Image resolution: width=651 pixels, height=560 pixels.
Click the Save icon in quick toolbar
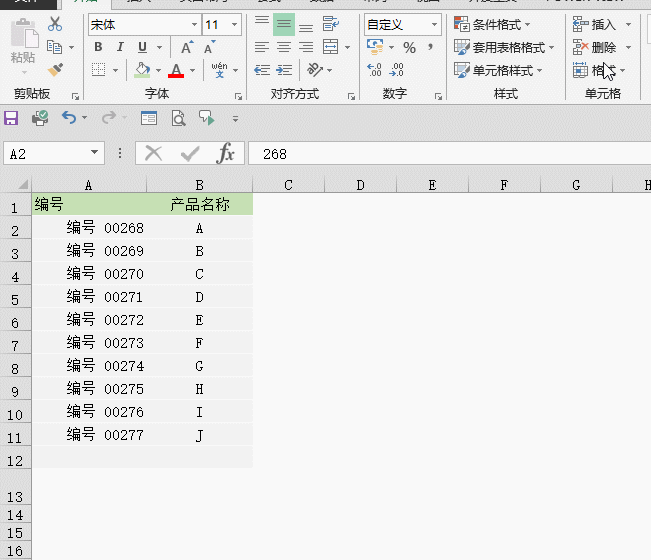(x=11, y=118)
